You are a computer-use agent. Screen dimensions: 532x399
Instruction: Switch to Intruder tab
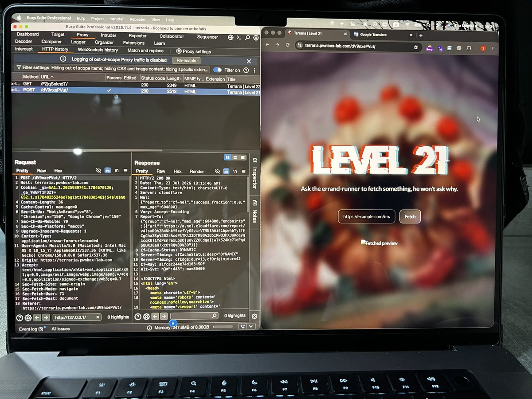click(109, 35)
